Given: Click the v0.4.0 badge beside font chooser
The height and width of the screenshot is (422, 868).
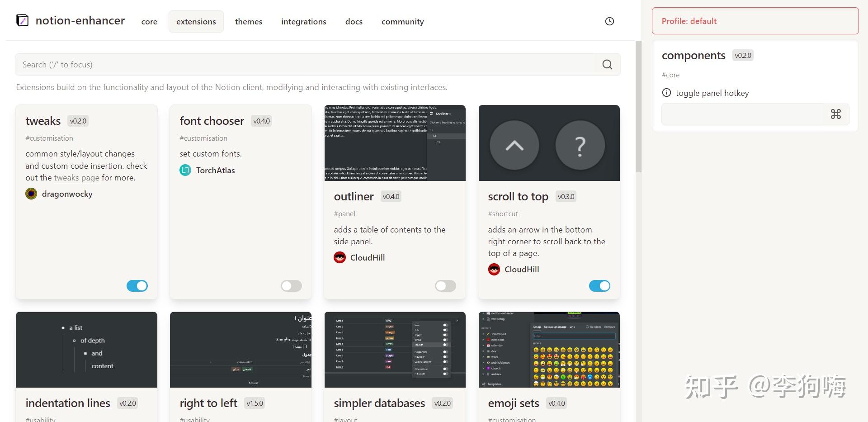Looking at the screenshot, I should 261,121.
